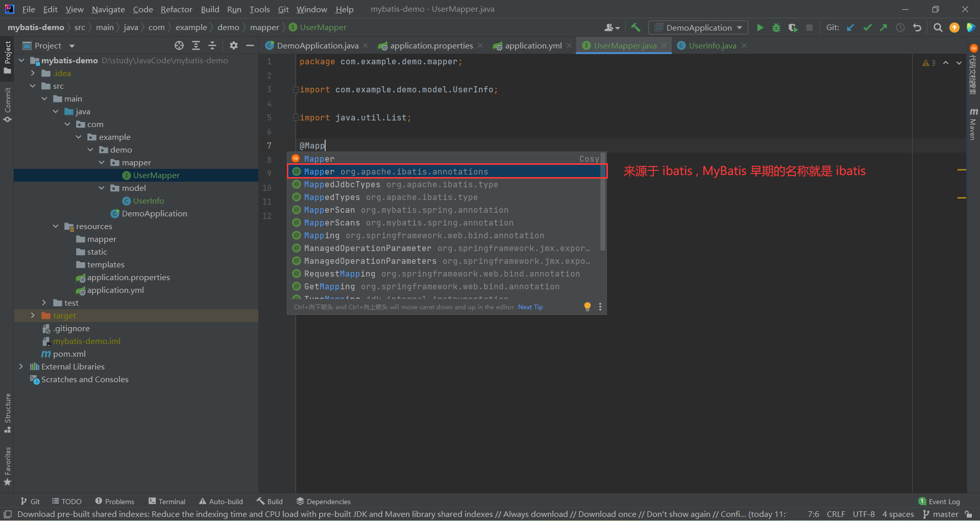
Task: Expand All icon in Project panel
Action: pos(196,45)
